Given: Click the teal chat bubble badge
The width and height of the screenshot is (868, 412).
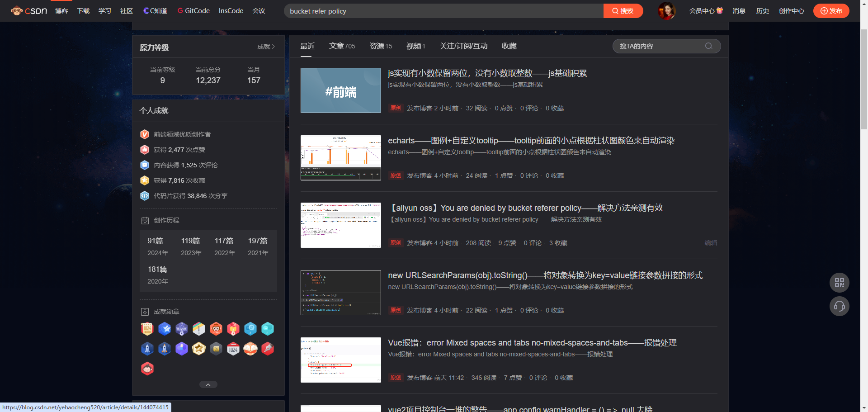Looking at the screenshot, I should point(268,329).
